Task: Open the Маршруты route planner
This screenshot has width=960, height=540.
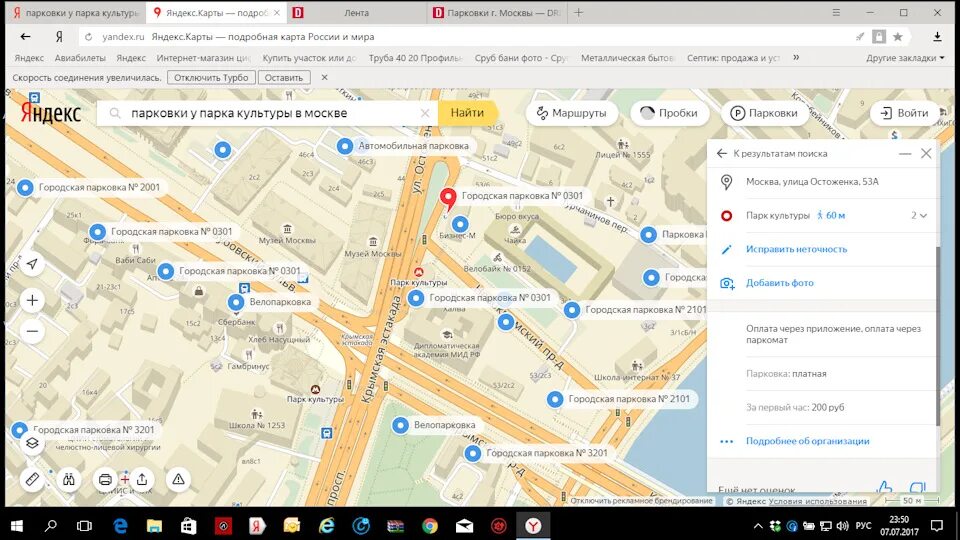Action: (x=571, y=113)
